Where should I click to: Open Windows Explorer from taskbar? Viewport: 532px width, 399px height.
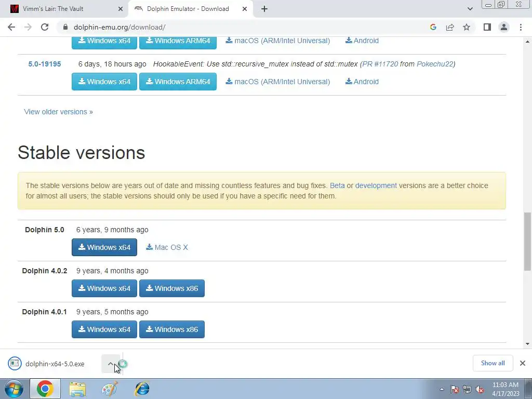(77, 389)
